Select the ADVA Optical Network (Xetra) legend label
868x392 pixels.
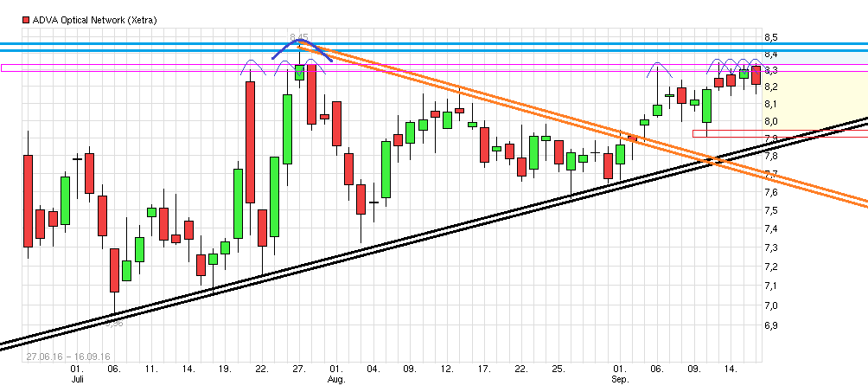[x=94, y=20]
